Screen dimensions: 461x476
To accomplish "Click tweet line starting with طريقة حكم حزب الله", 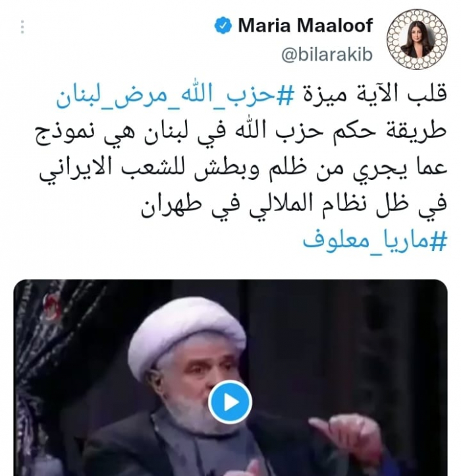I will [x=242, y=133].
